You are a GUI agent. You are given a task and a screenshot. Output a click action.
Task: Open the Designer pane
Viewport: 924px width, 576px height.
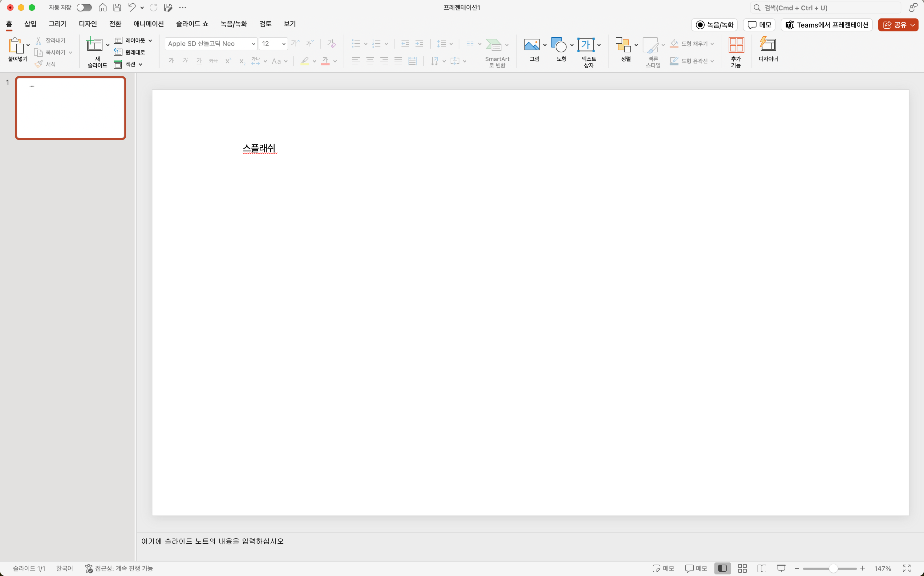click(x=768, y=45)
